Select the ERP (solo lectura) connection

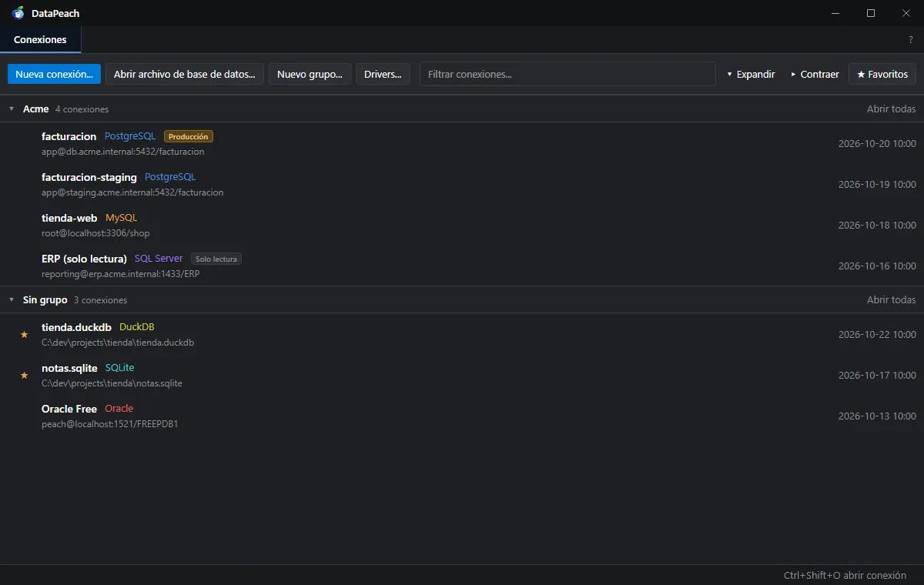coord(84,259)
